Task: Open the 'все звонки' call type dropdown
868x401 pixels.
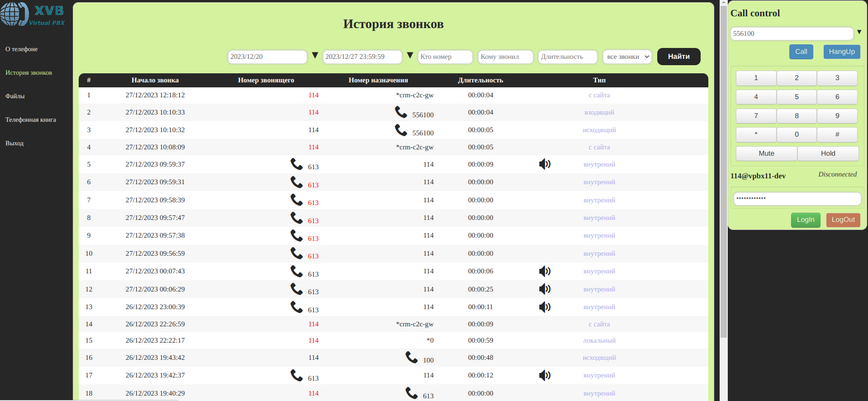Action: 627,57
